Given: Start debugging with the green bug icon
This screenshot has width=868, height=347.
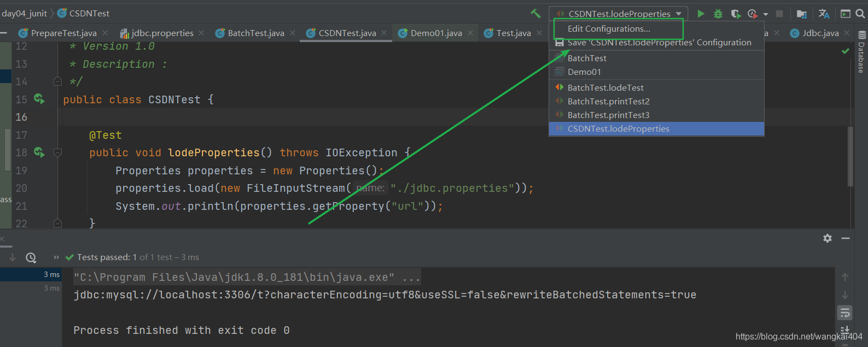Looking at the screenshot, I should pos(718,14).
